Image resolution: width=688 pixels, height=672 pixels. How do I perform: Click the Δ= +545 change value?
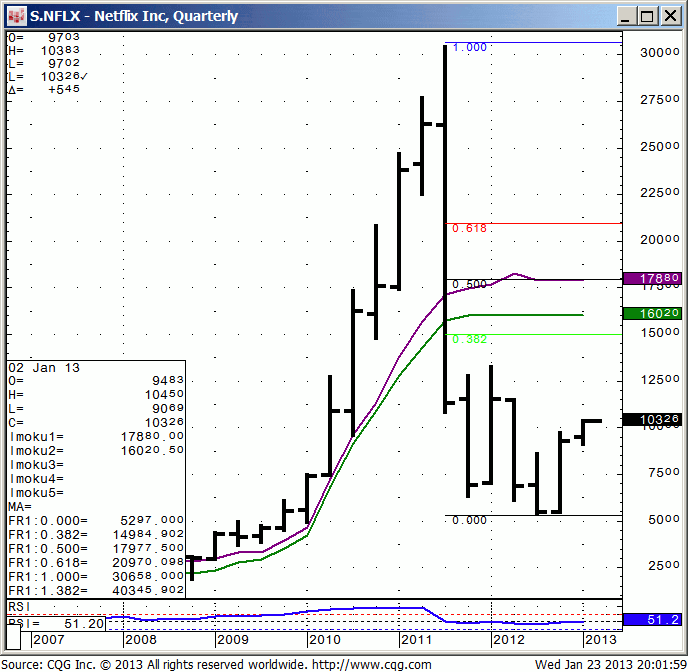coord(44,89)
